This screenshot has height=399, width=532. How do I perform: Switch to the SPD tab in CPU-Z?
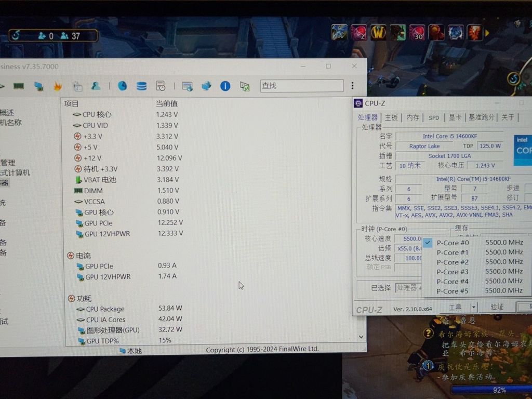click(434, 117)
